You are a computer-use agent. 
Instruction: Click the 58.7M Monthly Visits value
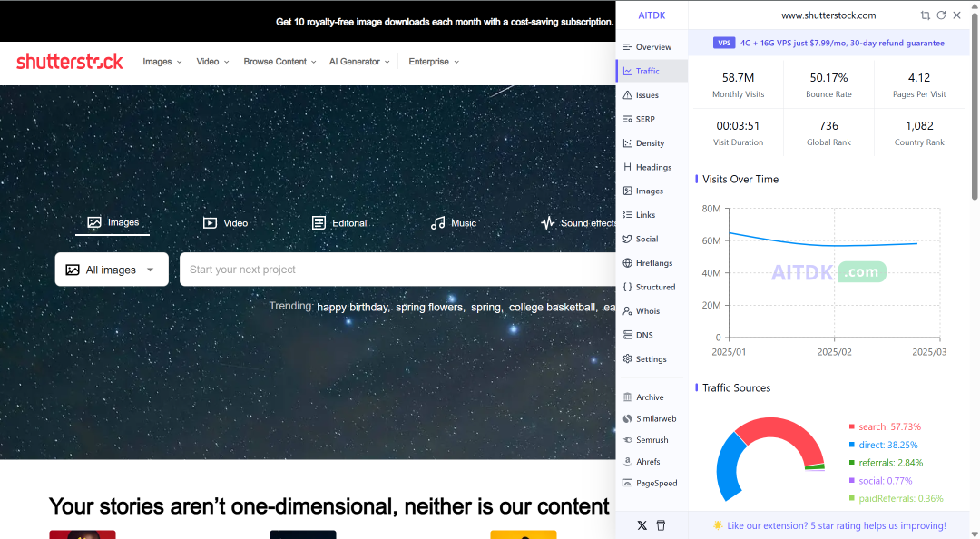(738, 77)
